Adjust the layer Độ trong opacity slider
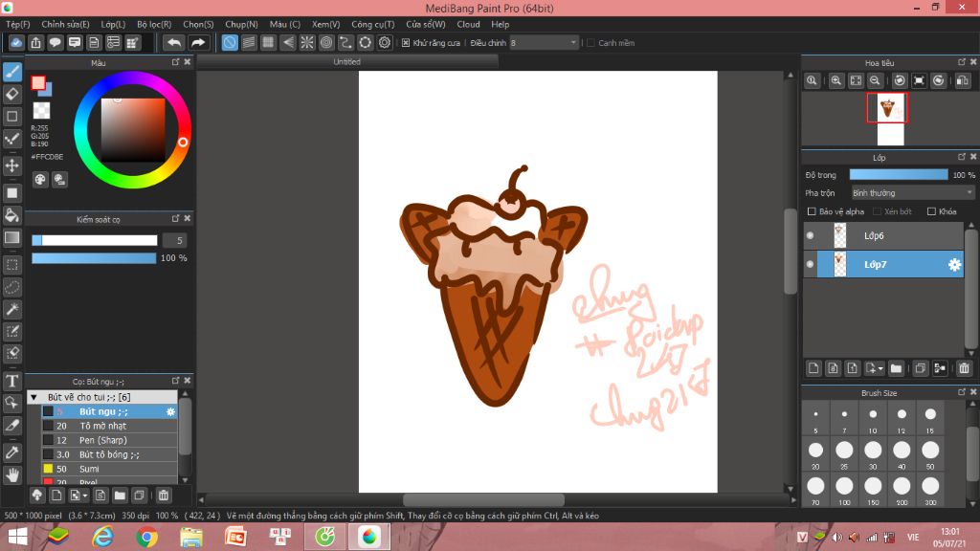980x551 pixels. [898, 175]
